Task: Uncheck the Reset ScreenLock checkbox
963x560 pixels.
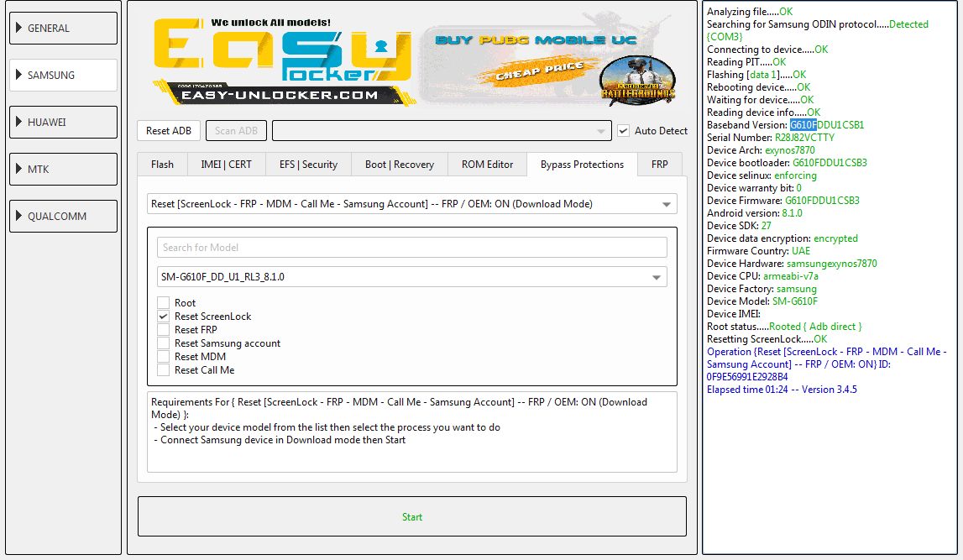Action: (x=164, y=317)
